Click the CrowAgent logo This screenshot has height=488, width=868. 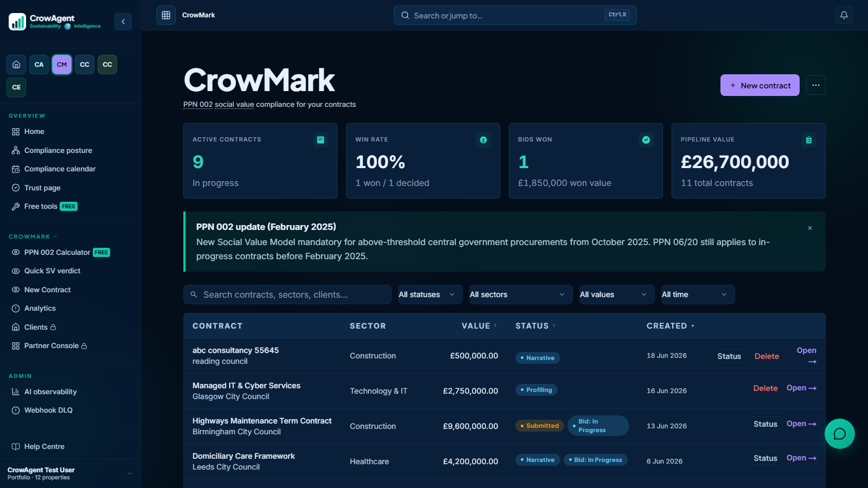55,22
